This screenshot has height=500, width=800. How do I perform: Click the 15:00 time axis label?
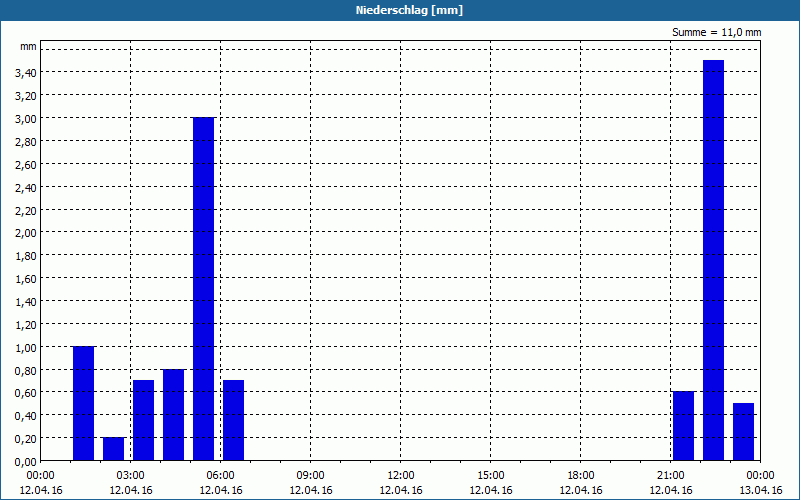point(491,476)
